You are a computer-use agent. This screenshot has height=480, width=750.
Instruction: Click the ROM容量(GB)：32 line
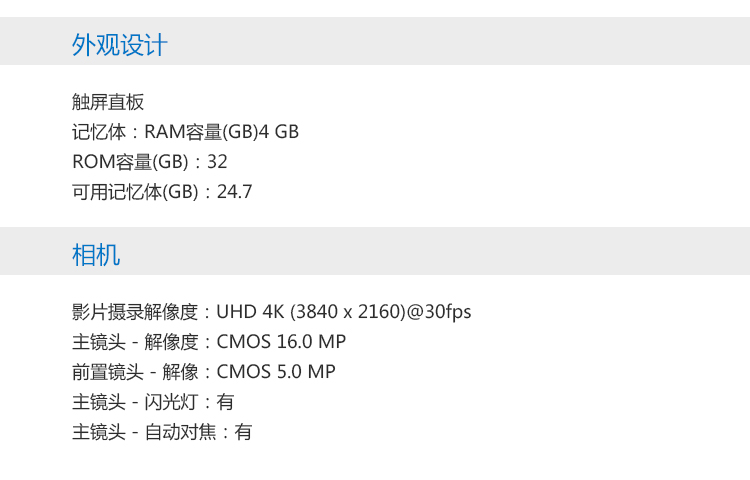point(150,162)
